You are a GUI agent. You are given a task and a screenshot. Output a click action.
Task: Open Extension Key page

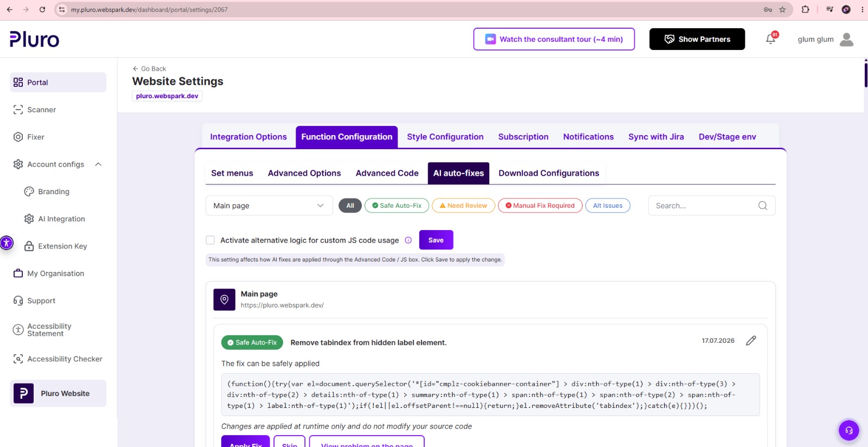[63, 246]
